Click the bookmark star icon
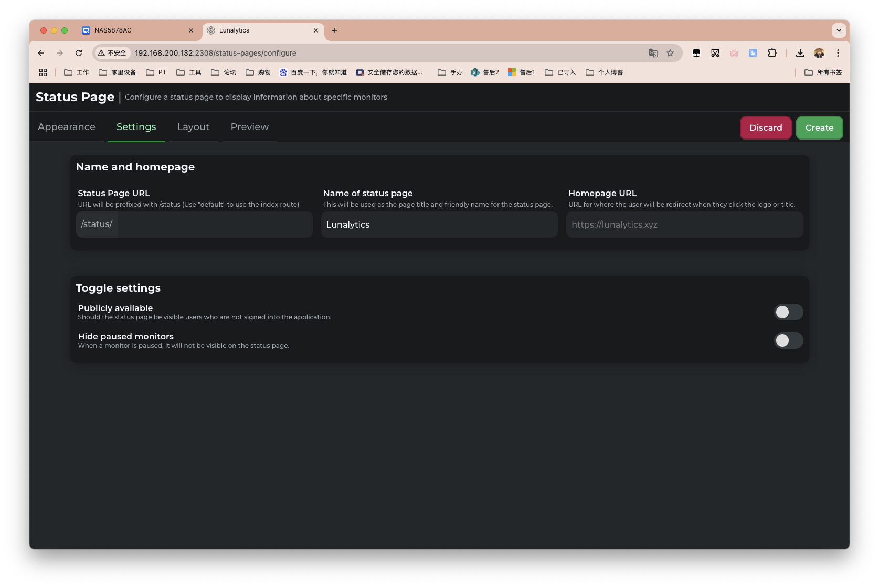Image resolution: width=879 pixels, height=588 pixels. (x=670, y=53)
